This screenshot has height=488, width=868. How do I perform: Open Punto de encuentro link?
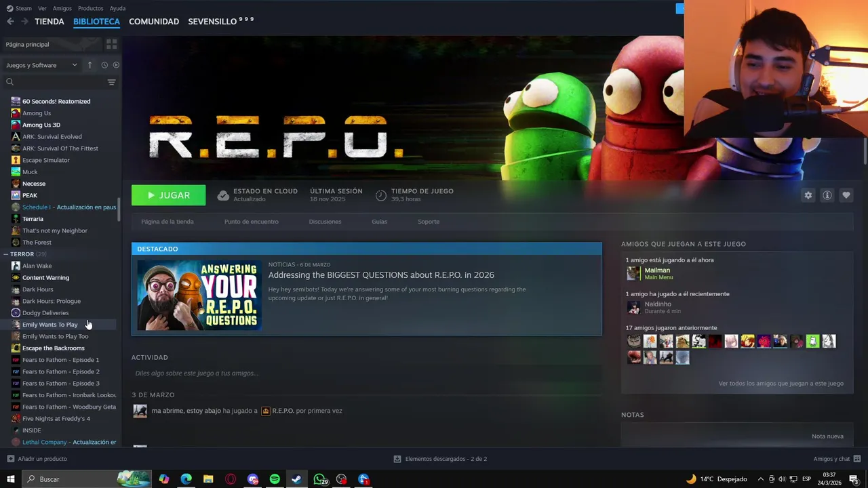pos(252,222)
